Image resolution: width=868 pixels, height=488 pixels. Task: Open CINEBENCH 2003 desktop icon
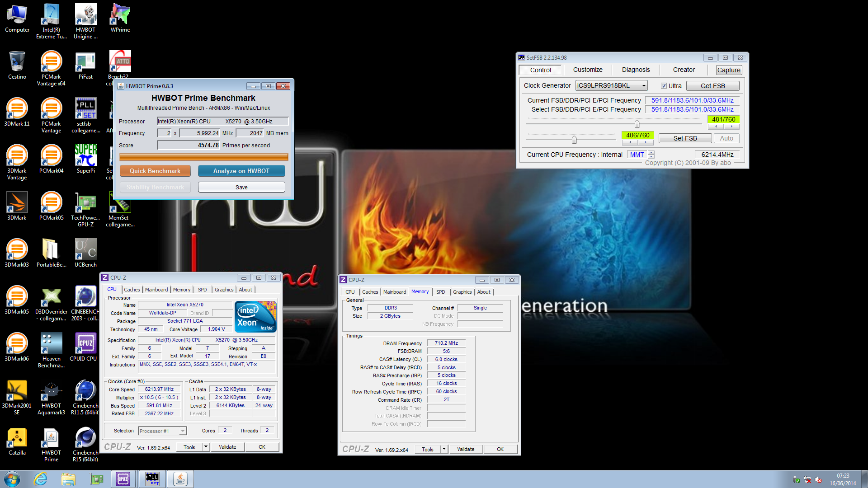[85, 303]
